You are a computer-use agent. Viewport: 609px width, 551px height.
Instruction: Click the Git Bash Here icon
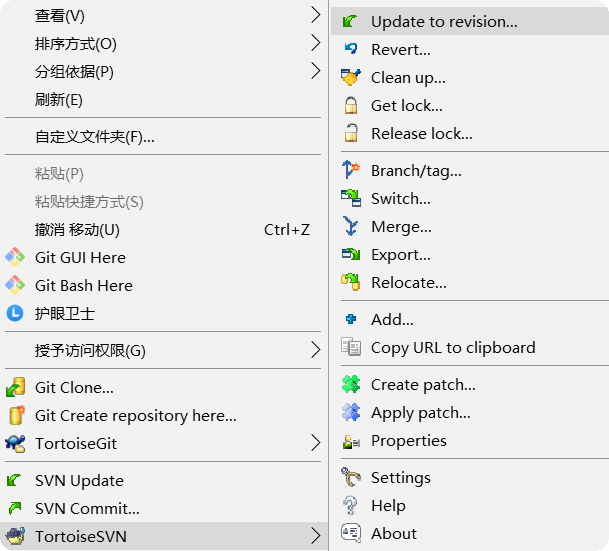tap(15, 285)
